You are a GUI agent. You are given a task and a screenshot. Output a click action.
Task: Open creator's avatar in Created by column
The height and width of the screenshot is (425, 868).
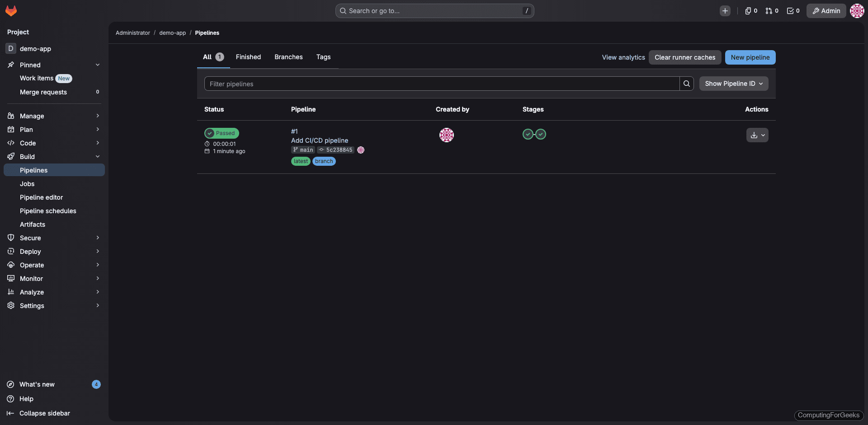coord(447,135)
